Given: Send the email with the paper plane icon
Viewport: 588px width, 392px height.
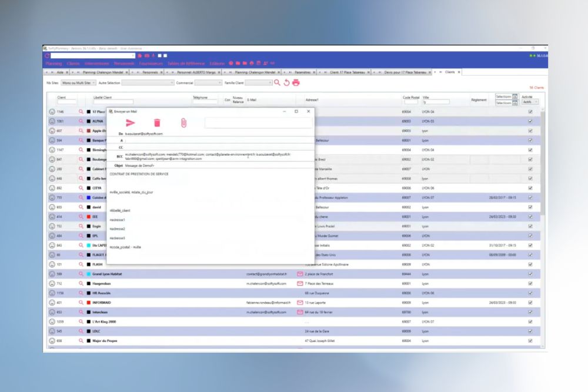Looking at the screenshot, I should (131, 123).
